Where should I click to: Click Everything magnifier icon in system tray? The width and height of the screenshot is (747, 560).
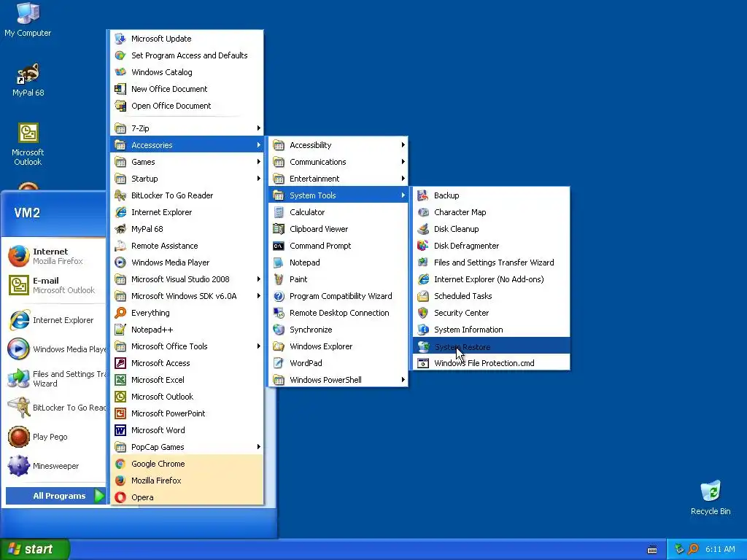(x=693, y=549)
